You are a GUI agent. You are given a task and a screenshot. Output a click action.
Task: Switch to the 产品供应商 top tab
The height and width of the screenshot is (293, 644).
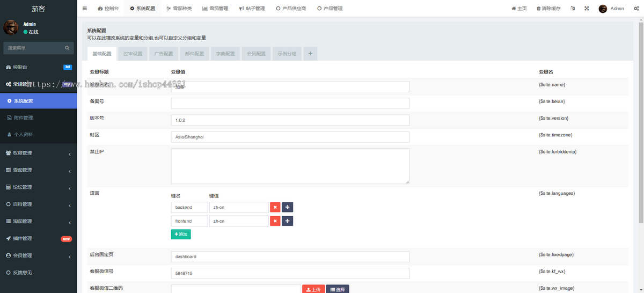tap(291, 9)
